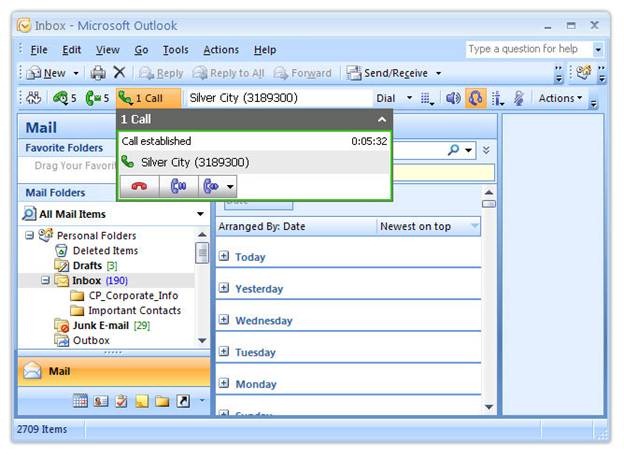Image resolution: width=624 pixels, height=459 pixels.
Task: Open the All Mail Items dropdown
Action: (x=201, y=214)
